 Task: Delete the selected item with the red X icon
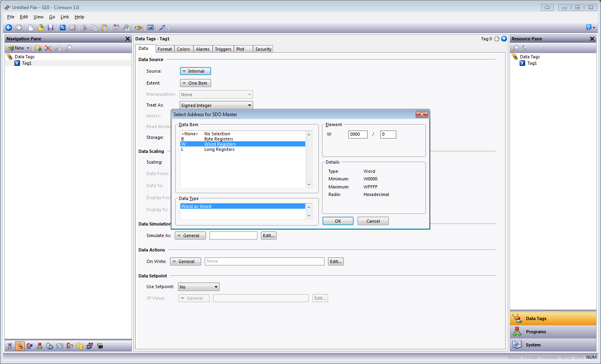tap(48, 48)
